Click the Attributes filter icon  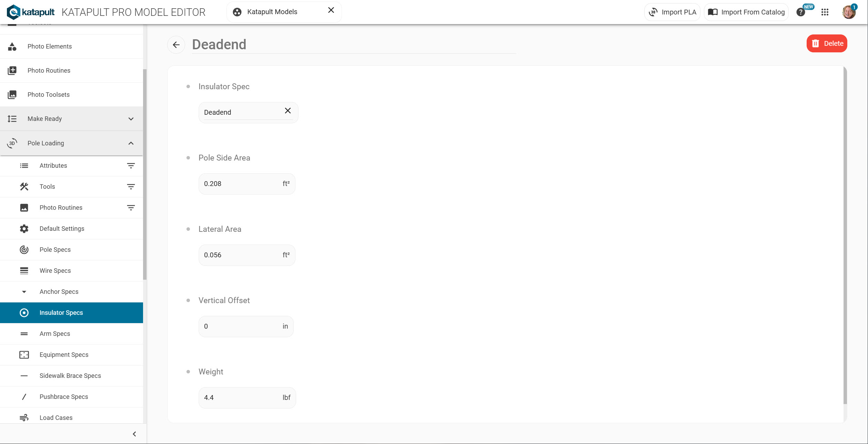click(131, 166)
